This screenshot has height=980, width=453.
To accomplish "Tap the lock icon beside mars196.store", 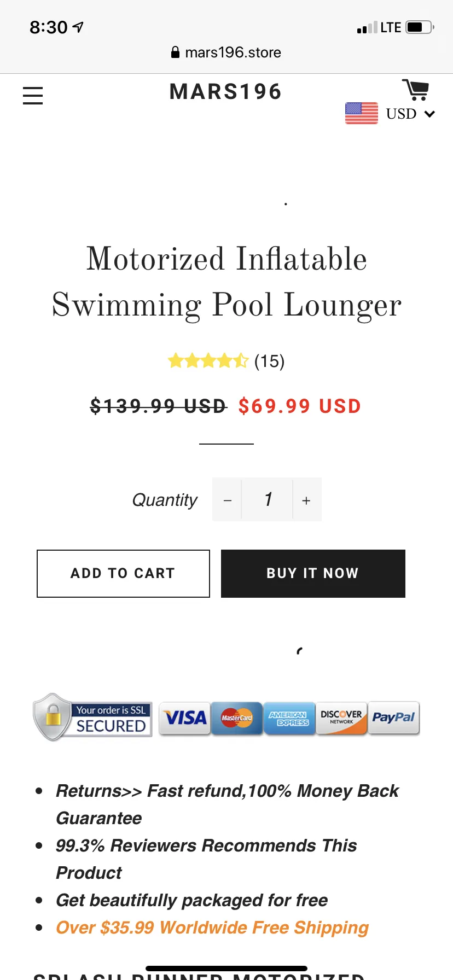I will (x=175, y=52).
